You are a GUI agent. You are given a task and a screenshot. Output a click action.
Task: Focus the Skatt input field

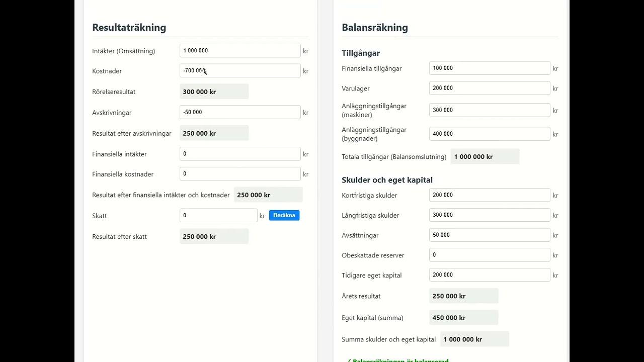point(218,215)
